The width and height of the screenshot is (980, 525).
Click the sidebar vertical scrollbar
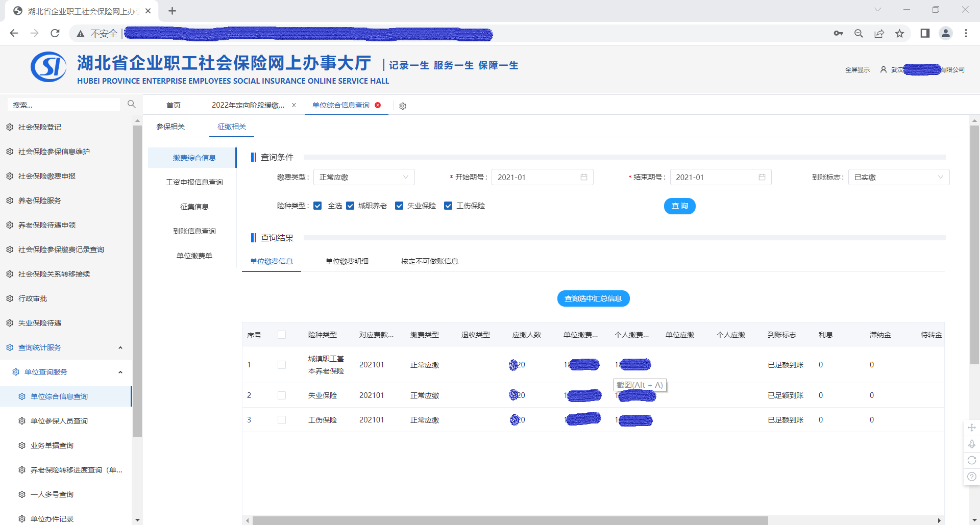click(x=137, y=281)
